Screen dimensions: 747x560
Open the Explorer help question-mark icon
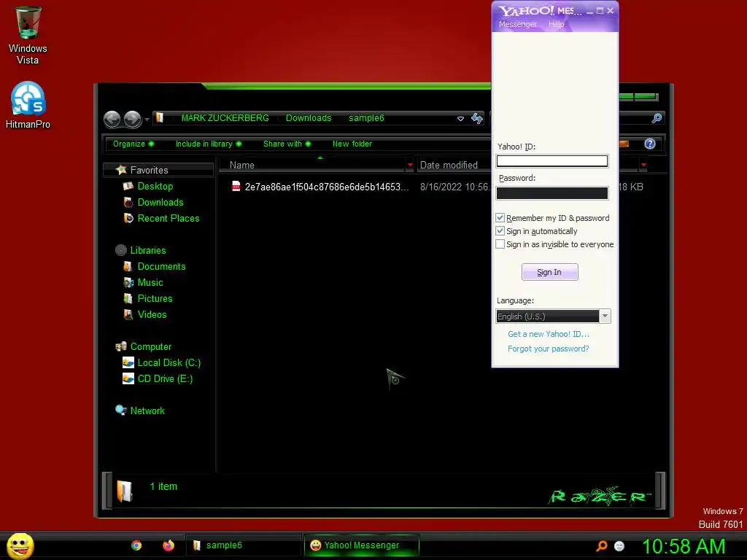(x=650, y=144)
